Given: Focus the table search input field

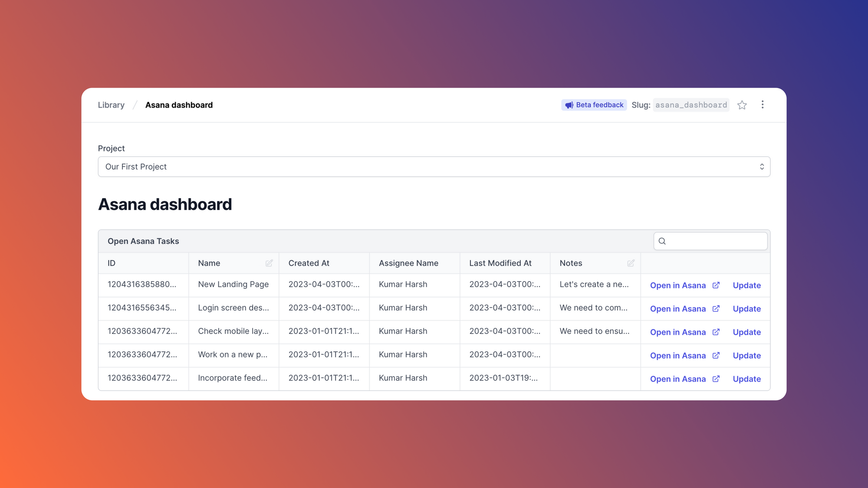Looking at the screenshot, I should point(710,241).
